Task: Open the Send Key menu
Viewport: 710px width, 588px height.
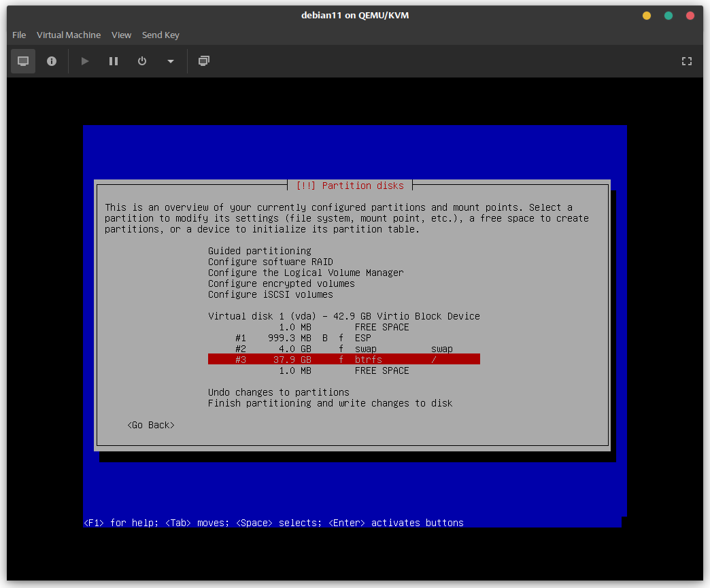Action: click(160, 35)
